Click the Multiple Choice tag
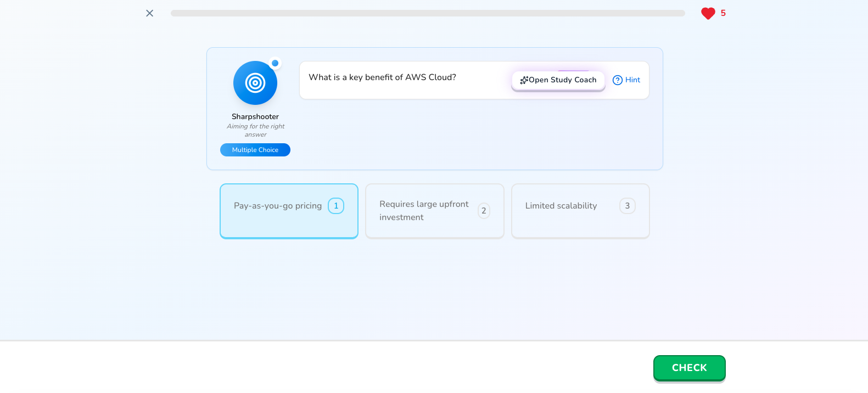 tap(255, 150)
